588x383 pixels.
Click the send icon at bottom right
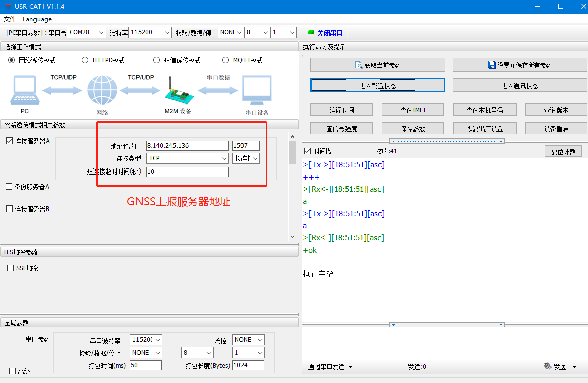click(547, 366)
